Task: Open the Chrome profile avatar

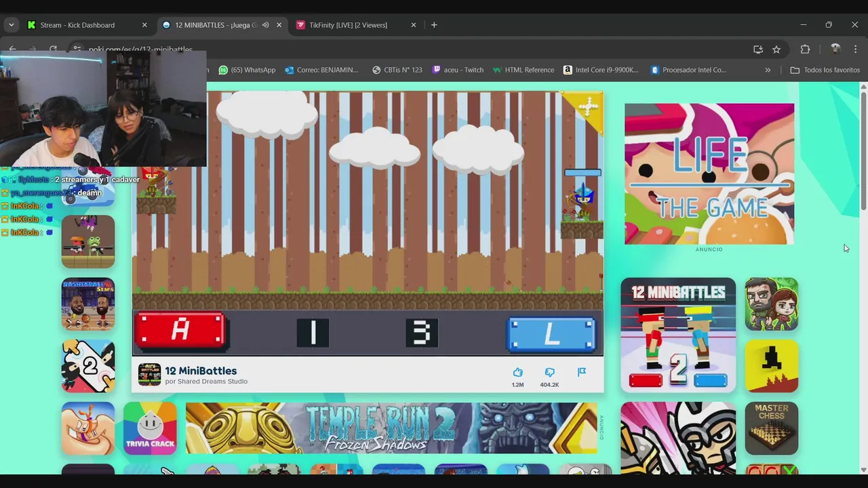Action: [x=835, y=49]
